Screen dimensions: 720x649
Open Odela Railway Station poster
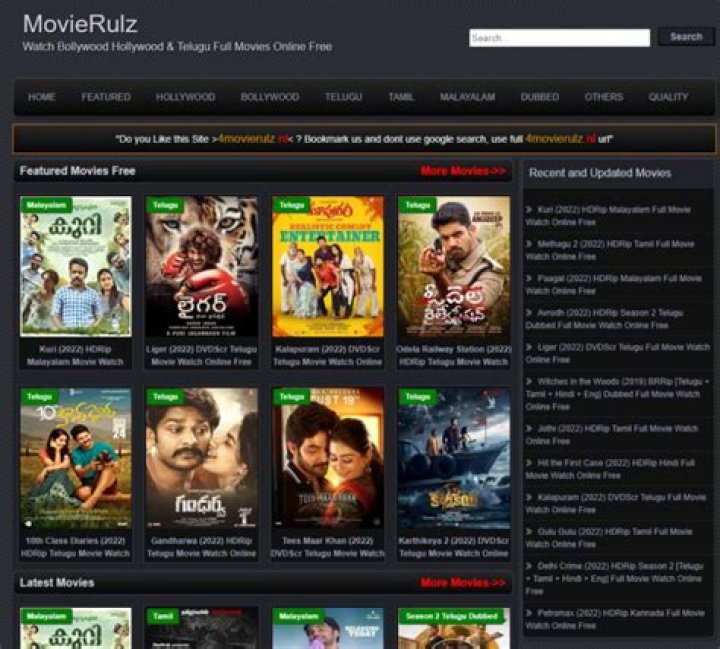point(453,267)
